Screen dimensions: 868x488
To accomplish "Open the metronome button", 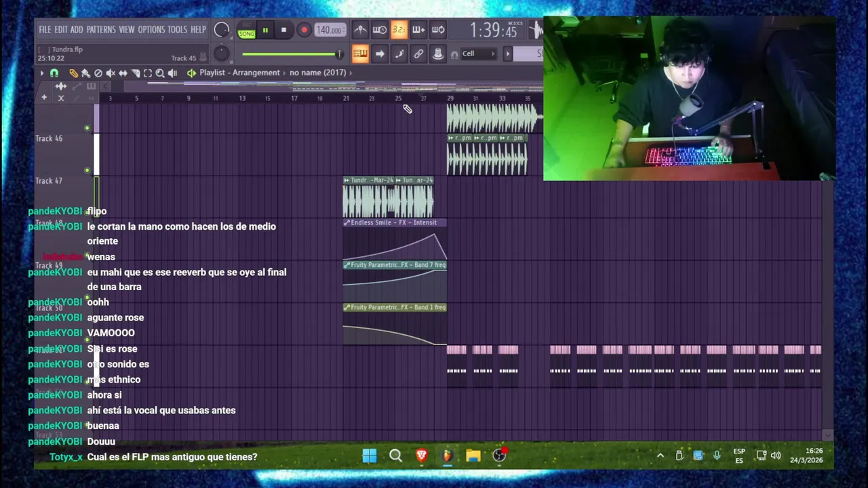I will pos(360,30).
